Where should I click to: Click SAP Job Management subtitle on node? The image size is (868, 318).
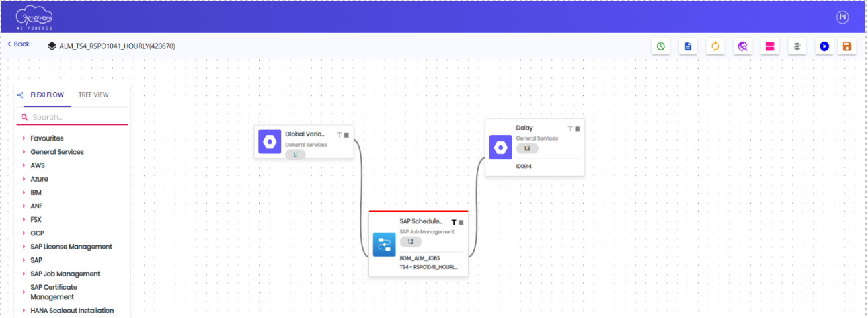(x=427, y=231)
